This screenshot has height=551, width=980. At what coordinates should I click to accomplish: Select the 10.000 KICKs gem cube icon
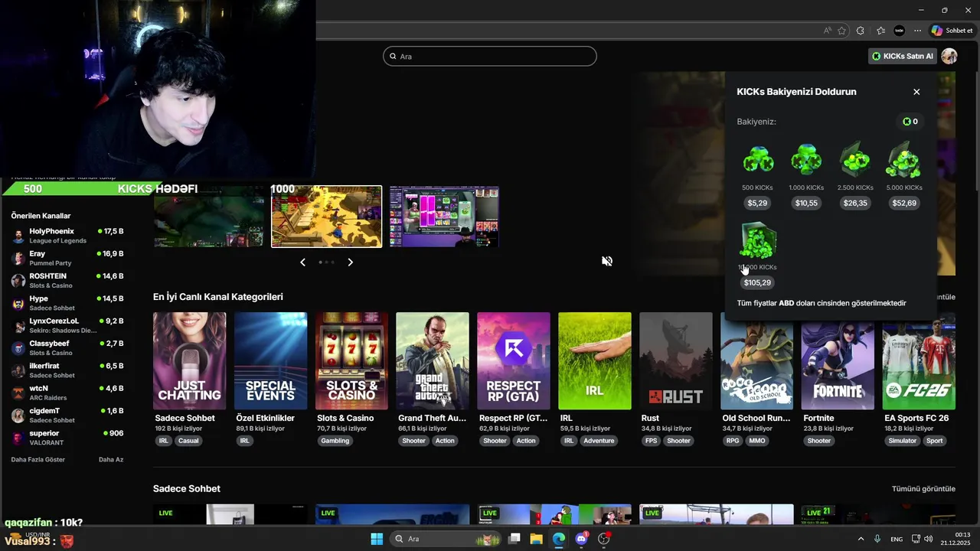pyautogui.click(x=758, y=240)
